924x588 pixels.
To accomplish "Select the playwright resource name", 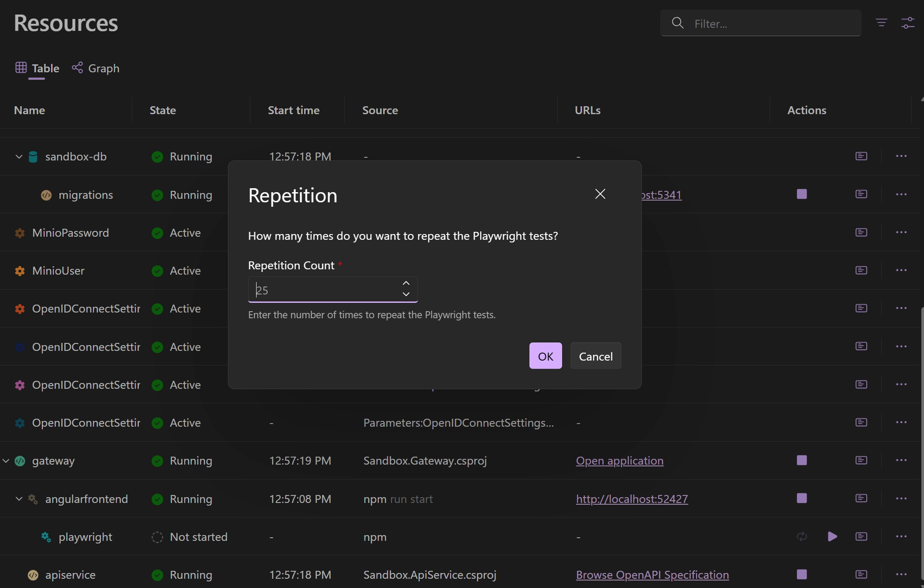I will tap(86, 537).
